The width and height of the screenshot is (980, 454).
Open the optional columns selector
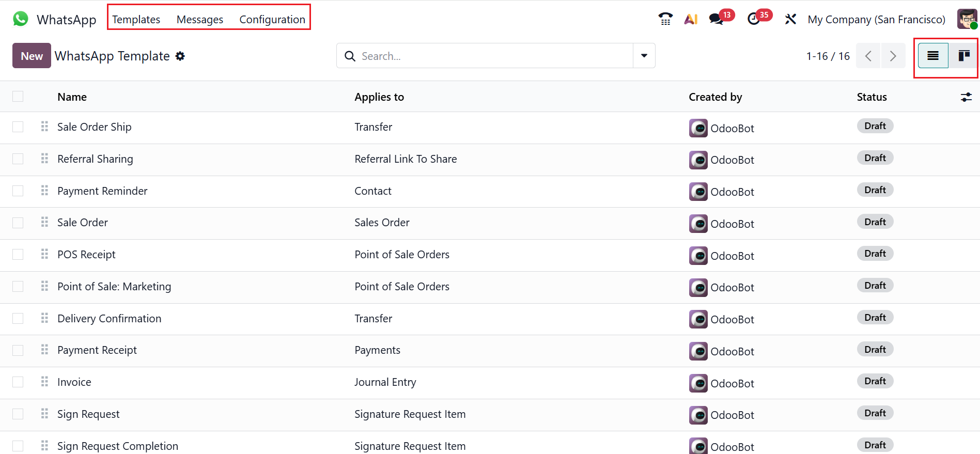966,97
